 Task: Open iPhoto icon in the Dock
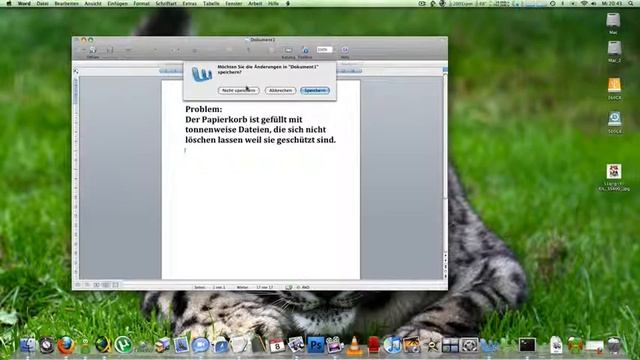click(x=411, y=345)
